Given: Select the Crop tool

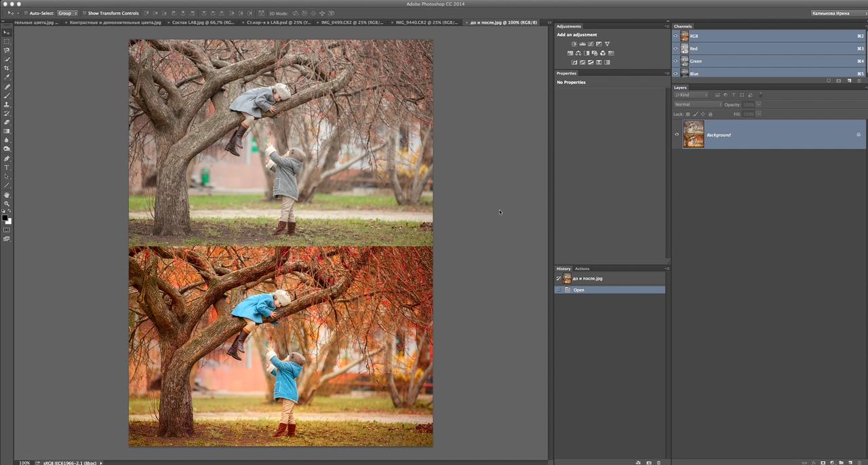Looking at the screenshot, I should click(7, 68).
